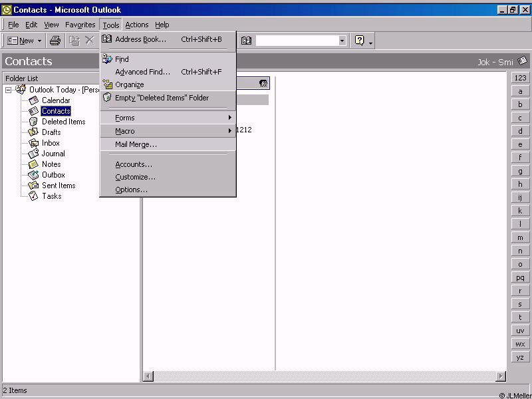This screenshot has height=399, width=532.
Task: Open the Edit menu
Action: point(31,25)
